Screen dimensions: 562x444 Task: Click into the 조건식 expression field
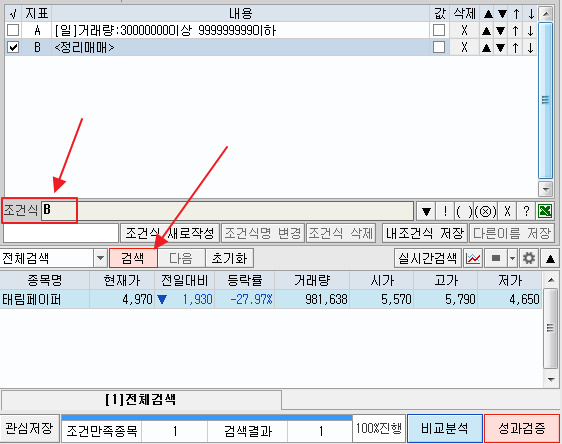[x=227, y=211]
